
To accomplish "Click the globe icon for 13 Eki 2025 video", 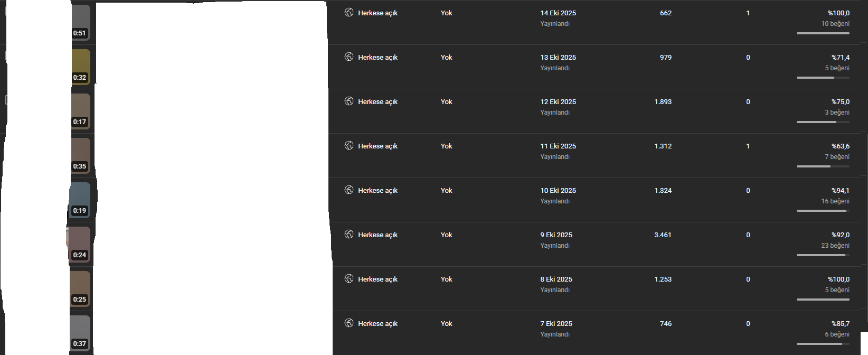I will [x=349, y=57].
